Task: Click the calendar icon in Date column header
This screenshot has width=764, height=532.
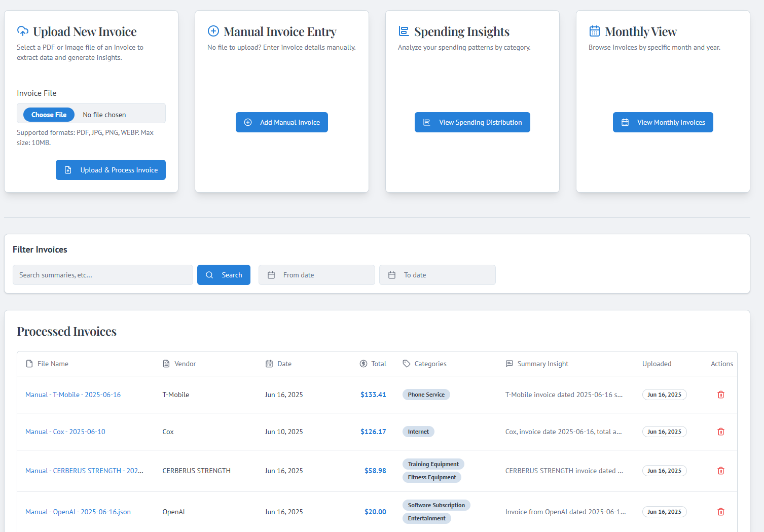Action: click(x=269, y=364)
